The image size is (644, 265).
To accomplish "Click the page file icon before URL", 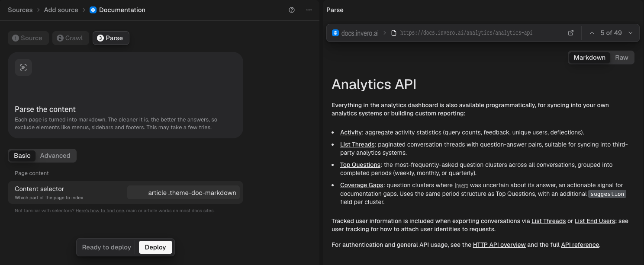I will point(394,33).
